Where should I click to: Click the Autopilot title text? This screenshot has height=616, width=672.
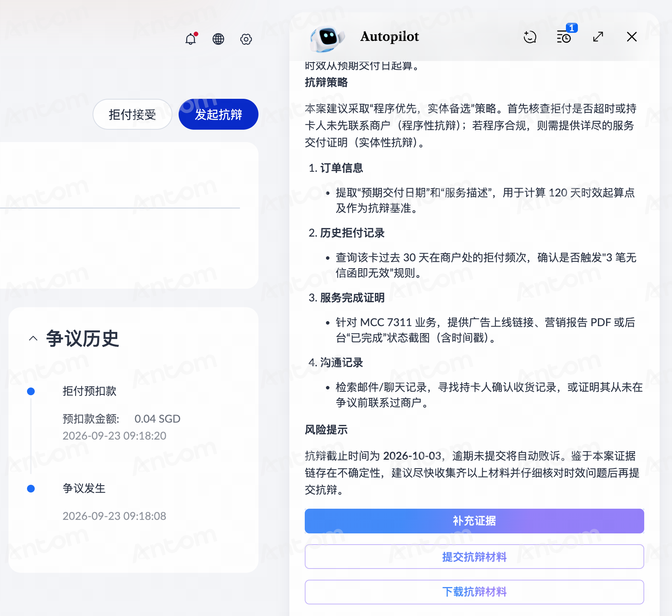390,37
